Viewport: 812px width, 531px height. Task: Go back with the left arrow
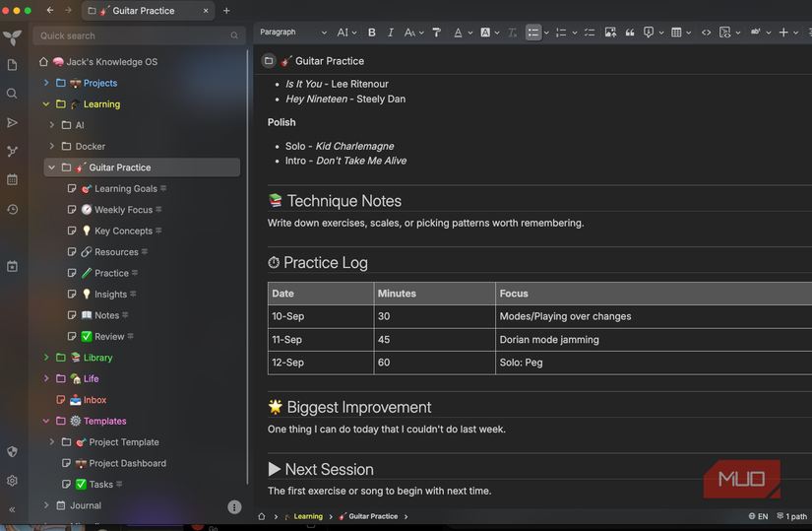(x=50, y=11)
